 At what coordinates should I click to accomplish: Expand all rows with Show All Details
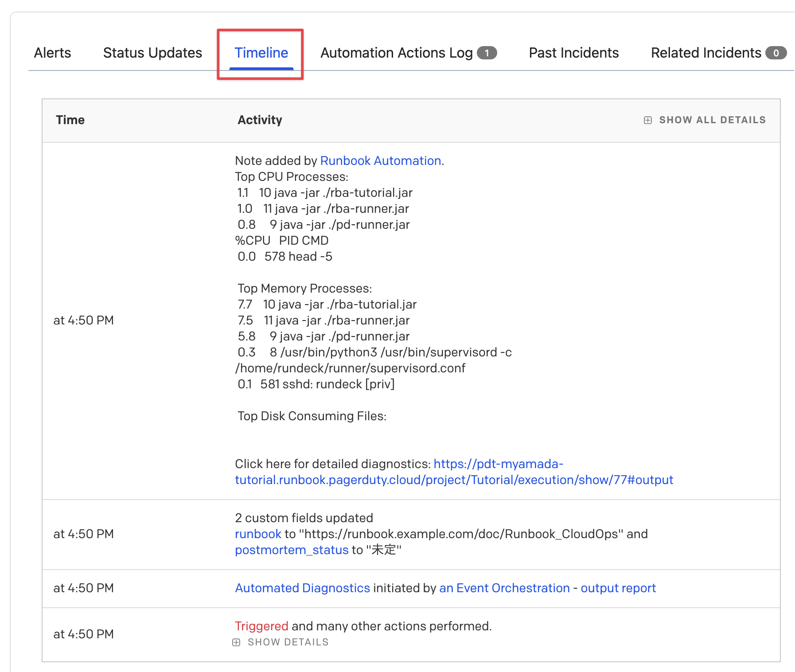[x=705, y=120]
